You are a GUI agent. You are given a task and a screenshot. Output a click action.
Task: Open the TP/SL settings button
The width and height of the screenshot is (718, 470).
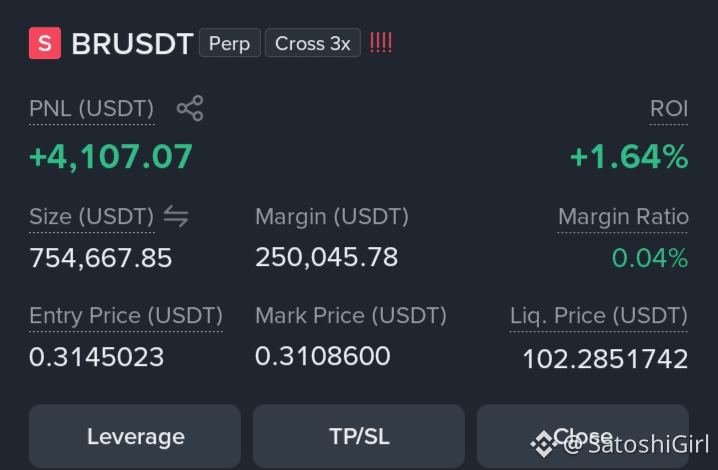(359, 436)
